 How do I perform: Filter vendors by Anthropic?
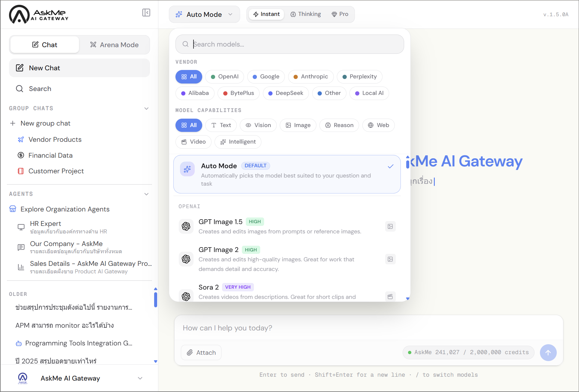click(x=311, y=77)
